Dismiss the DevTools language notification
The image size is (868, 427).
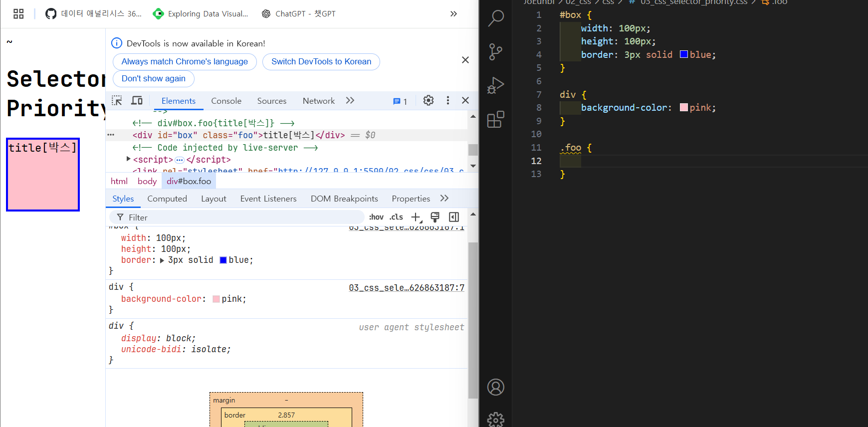(x=465, y=60)
